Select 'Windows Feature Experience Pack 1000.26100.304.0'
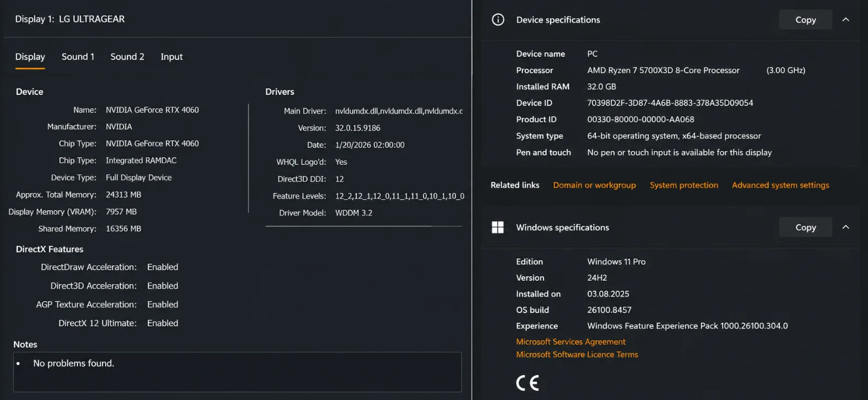Viewport: 868px width, 400px height. (687, 326)
